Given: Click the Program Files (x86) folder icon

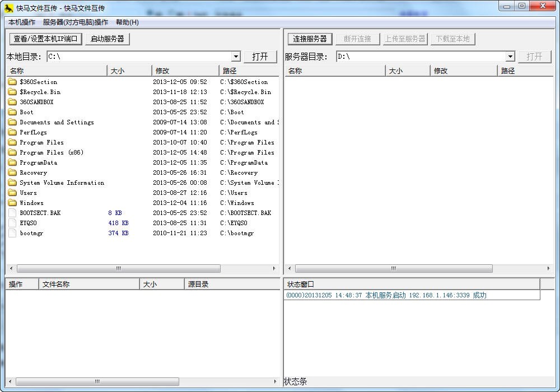Looking at the screenshot, I should tap(12, 152).
